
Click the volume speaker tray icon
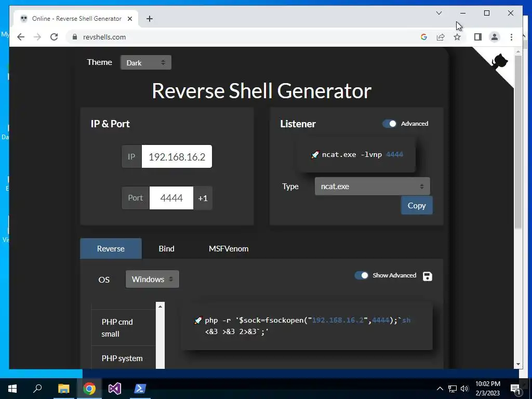coord(464,389)
